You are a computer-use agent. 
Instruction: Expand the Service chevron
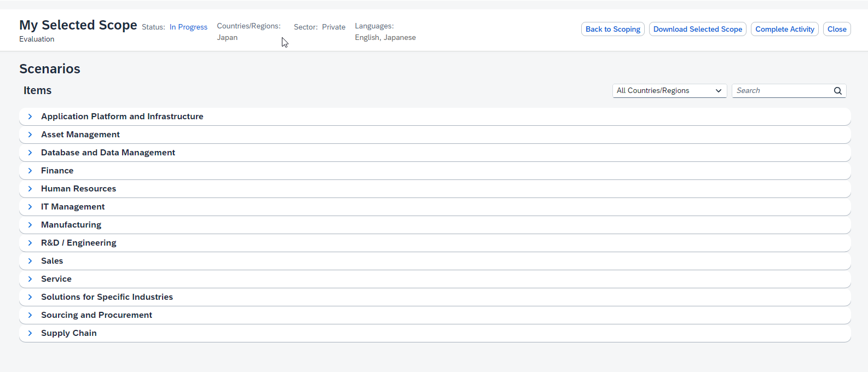pos(30,279)
